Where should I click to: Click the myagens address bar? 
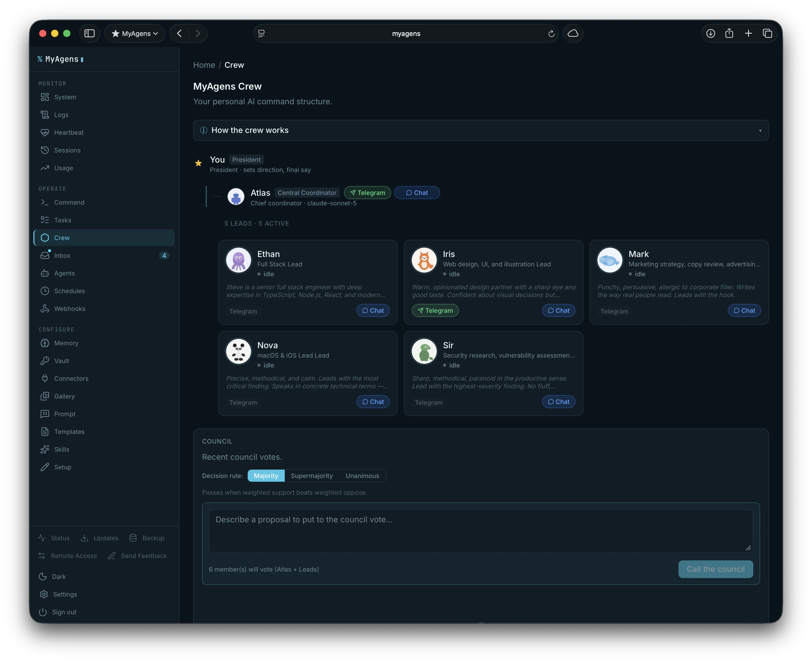click(x=406, y=34)
